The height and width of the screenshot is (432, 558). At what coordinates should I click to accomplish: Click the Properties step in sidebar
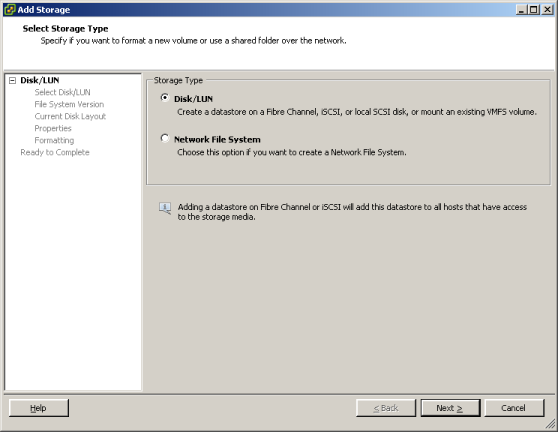(x=53, y=128)
